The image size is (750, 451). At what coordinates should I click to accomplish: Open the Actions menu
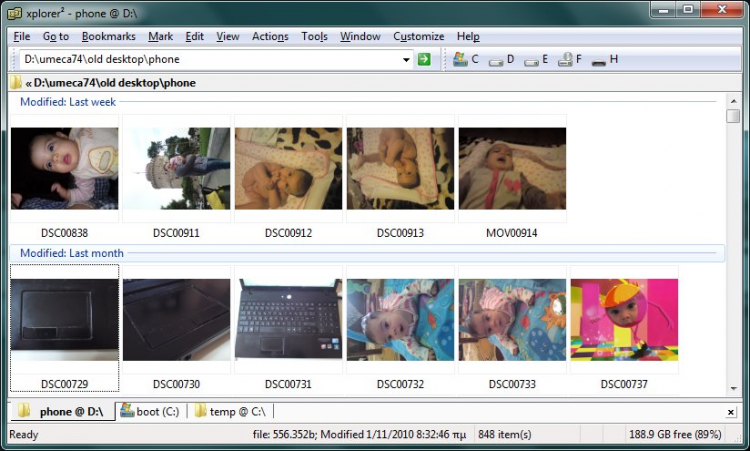pyautogui.click(x=270, y=36)
